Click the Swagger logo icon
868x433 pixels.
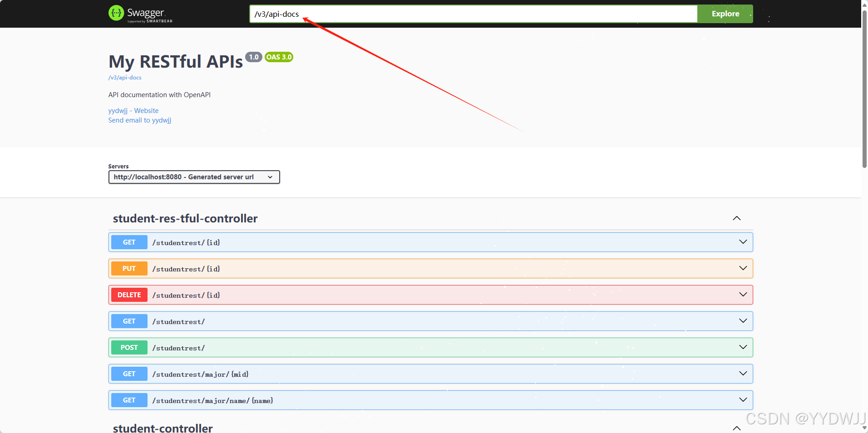click(x=116, y=13)
